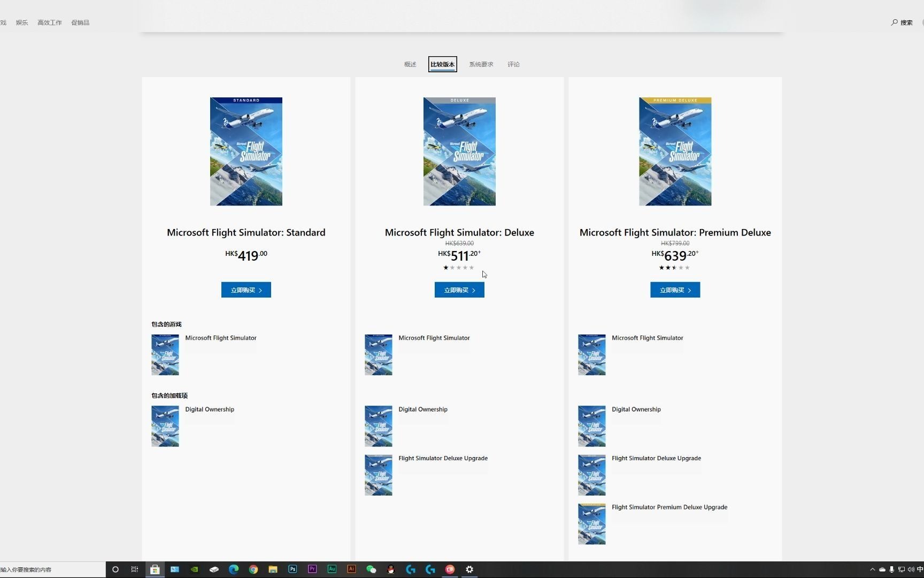Open Microsoft Flight Simulator: Standard title
Image resolution: width=924 pixels, height=578 pixels.
pos(246,232)
